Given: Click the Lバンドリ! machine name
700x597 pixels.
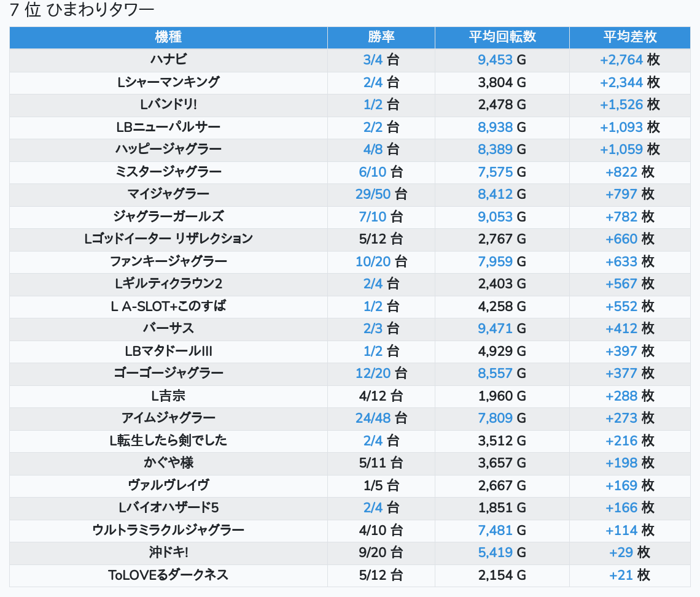Looking at the screenshot, I should 168,104.
